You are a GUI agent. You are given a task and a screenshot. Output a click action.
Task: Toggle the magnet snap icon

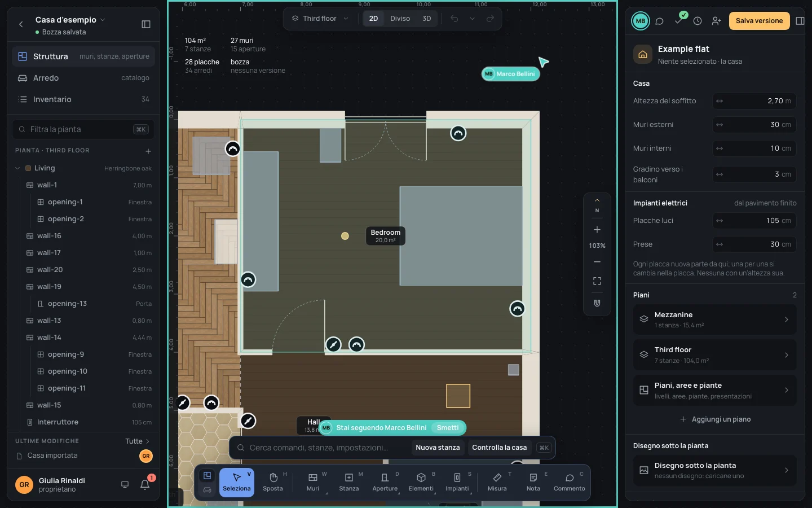(x=597, y=303)
